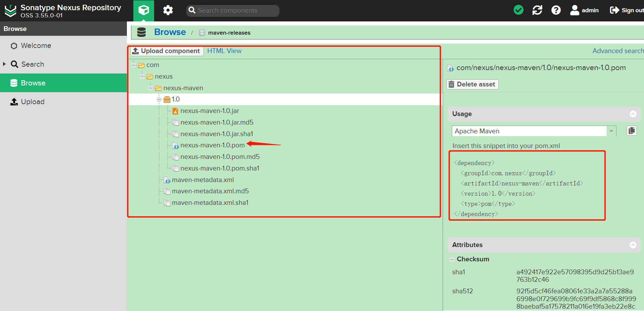Select maven-metadata.xml.sha1 asset
Viewport: 644px width, 311px height.
click(x=210, y=203)
